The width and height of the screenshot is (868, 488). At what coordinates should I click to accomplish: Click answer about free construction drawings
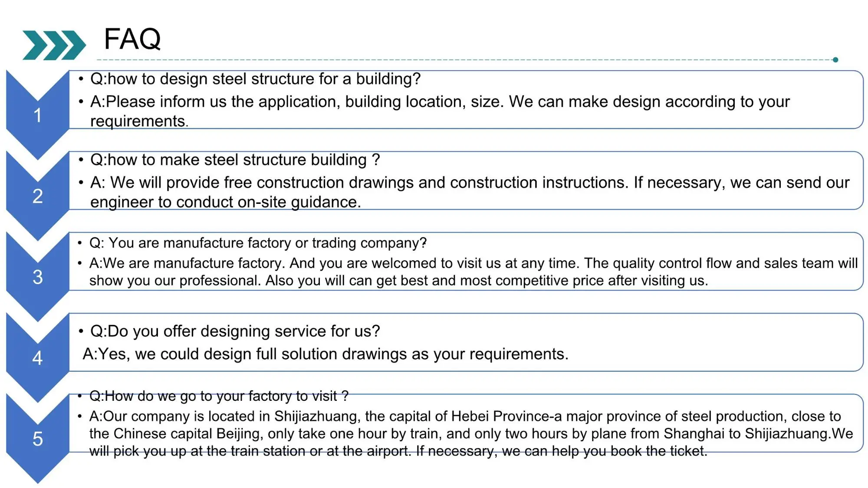click(x=469, y=183)
